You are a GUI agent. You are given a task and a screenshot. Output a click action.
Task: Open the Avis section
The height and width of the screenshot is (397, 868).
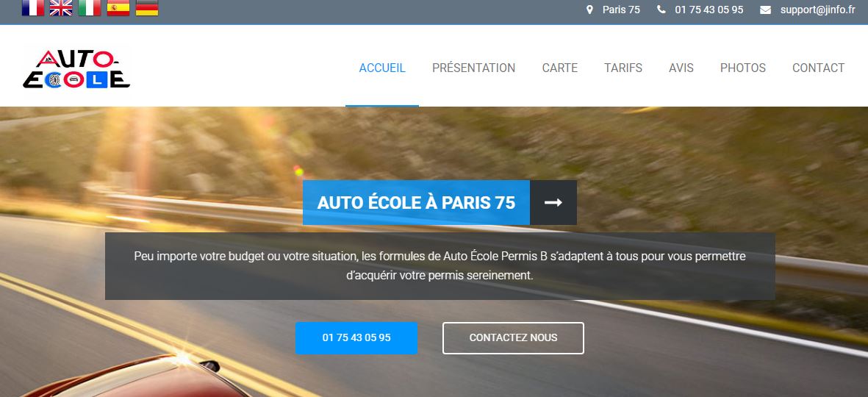681,68
